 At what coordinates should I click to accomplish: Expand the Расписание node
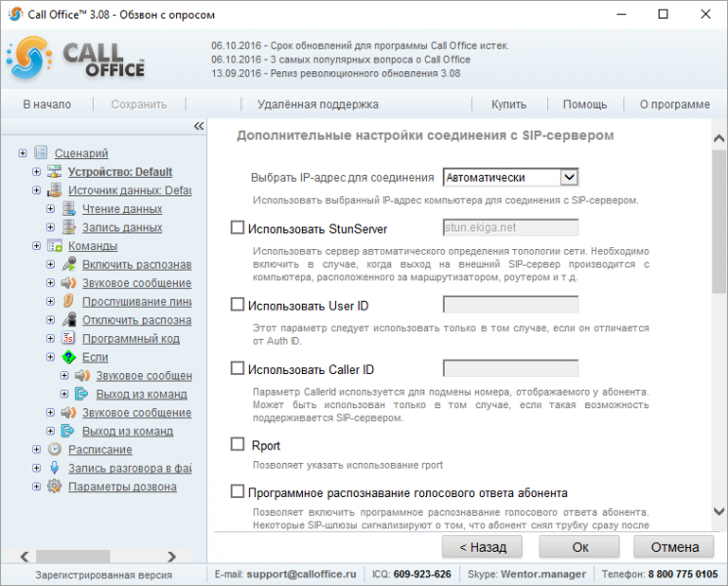click(37, 449)
